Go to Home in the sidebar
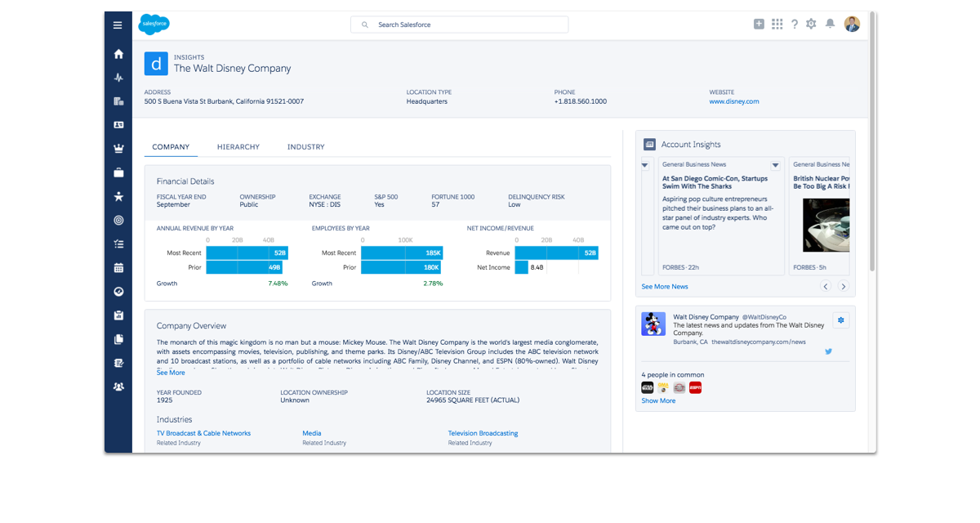980x523 pixels. point(118,54)
